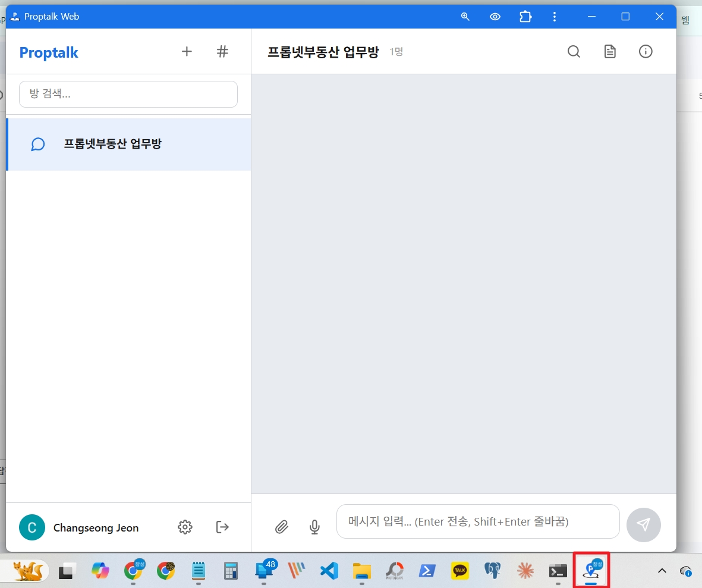The width and height of the screenshot is (702, 588).
Task: Click the 1명 member count label
Action: pos(396,52)
